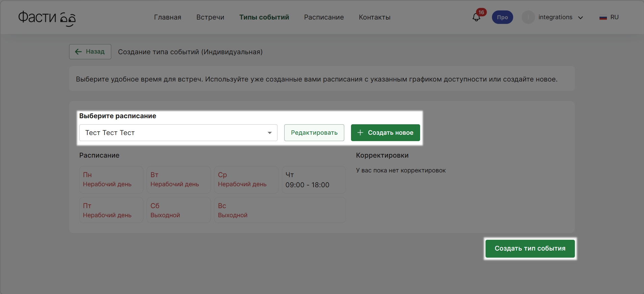
Task: Click the Пн Нерабочий день card
Action: coord(111,180)
